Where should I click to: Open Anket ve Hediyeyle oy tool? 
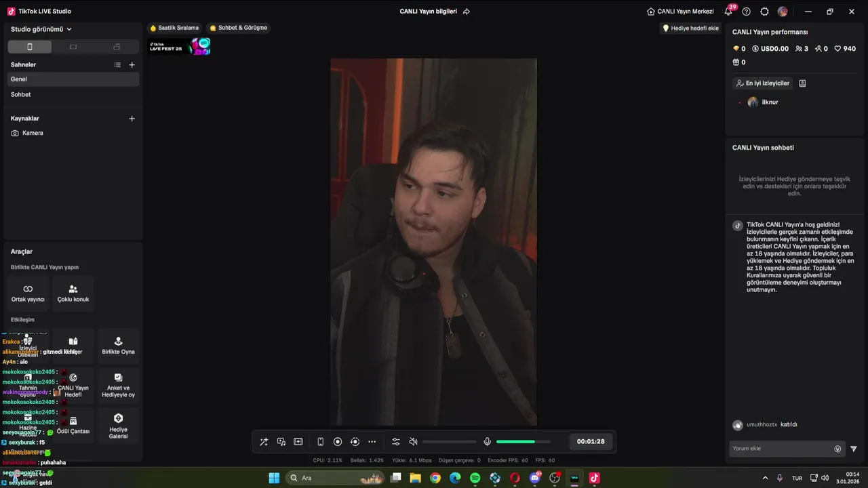(118, 386)
